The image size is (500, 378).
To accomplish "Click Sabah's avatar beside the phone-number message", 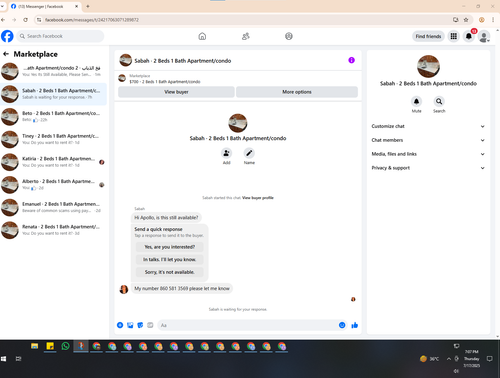I will [124, 289].
